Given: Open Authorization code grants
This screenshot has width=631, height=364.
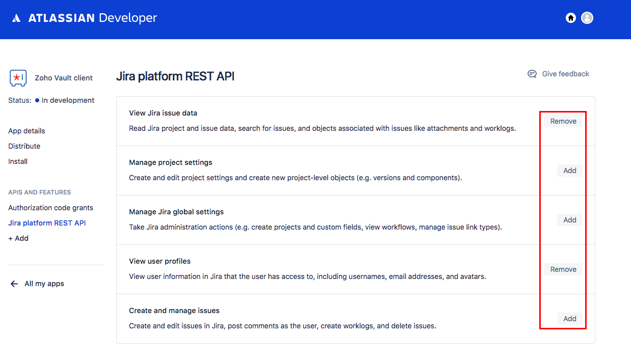Looking at the screenshot, I should click(50, 208).
